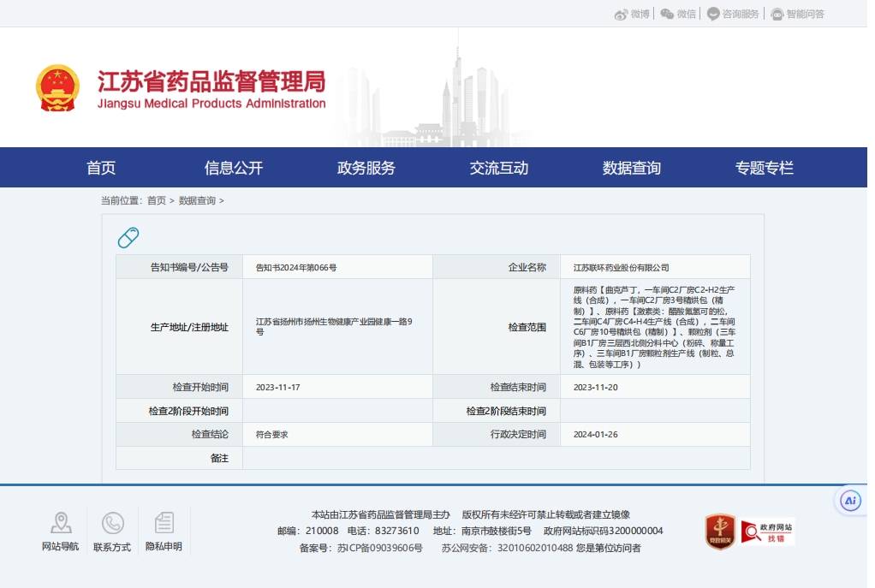The image size is (875, 588).
Task: Click the Jiangsu MPA emblem logo
Action: [57, 86]
